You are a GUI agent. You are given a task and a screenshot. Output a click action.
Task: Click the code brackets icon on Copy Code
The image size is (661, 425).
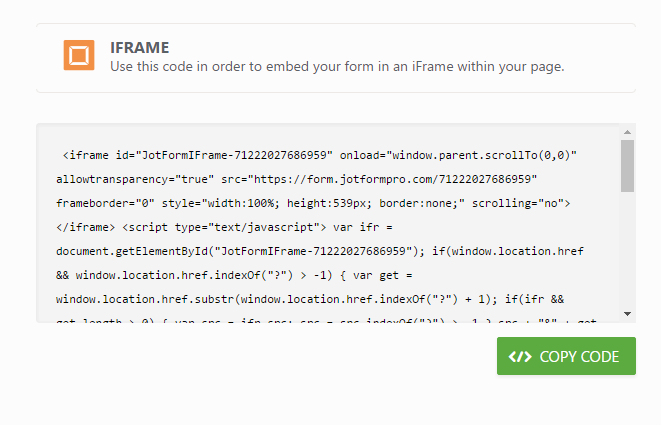coord(521,357)
